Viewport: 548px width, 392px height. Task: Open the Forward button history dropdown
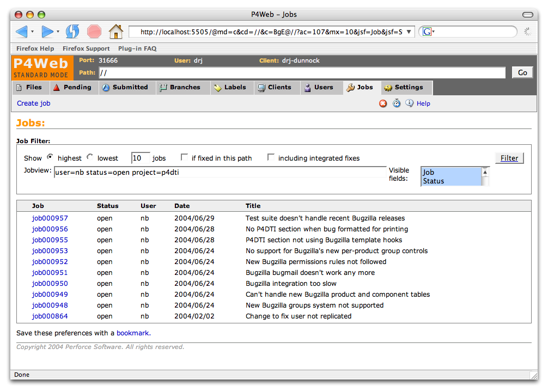(58, 32)
